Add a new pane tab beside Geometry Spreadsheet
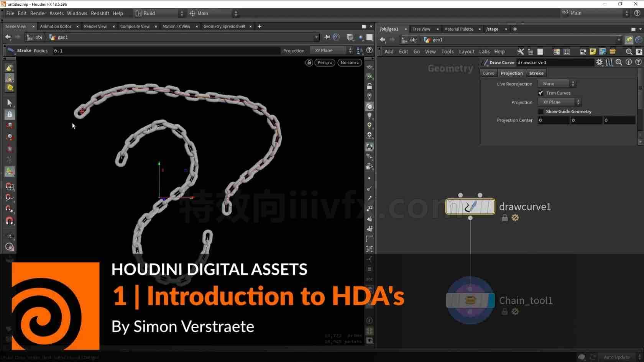The width and height of the screenshot is (644, 362). click(x=260, y=26)
